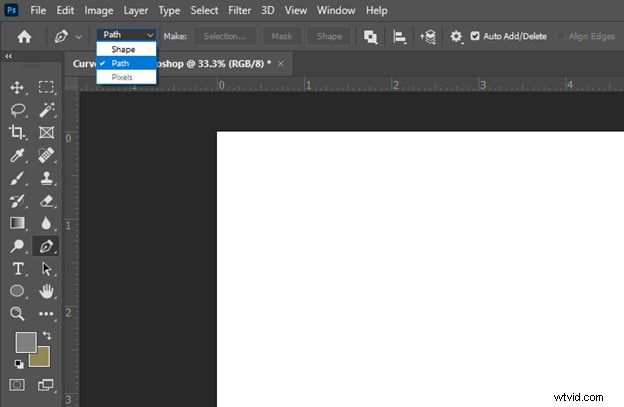This screenshot has height=407, width=624.
Task: Select the Hand tool
Action: pos(46,291)
